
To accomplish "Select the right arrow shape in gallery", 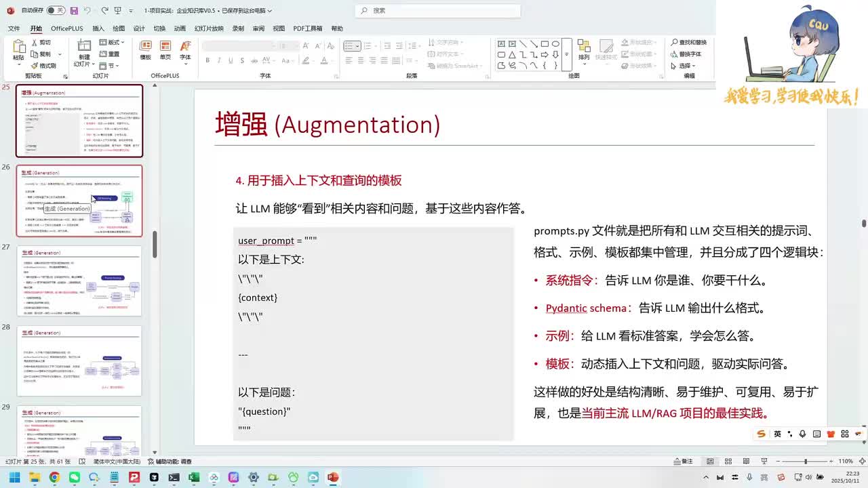I will (545, 55).
